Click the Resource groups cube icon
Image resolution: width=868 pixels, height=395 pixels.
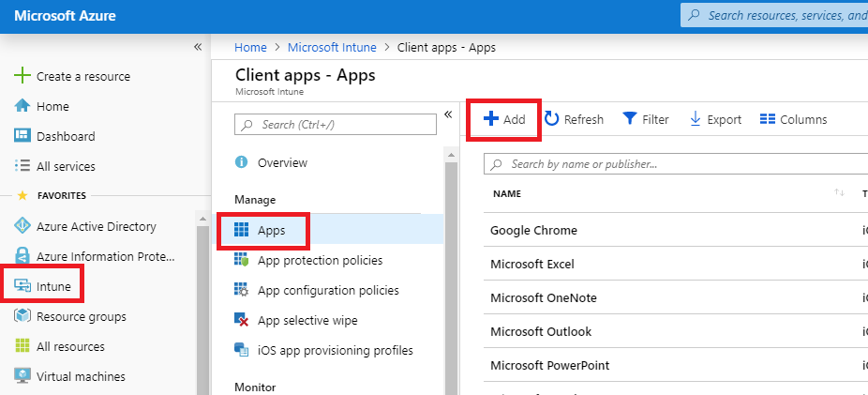click(x=22, y=316)
